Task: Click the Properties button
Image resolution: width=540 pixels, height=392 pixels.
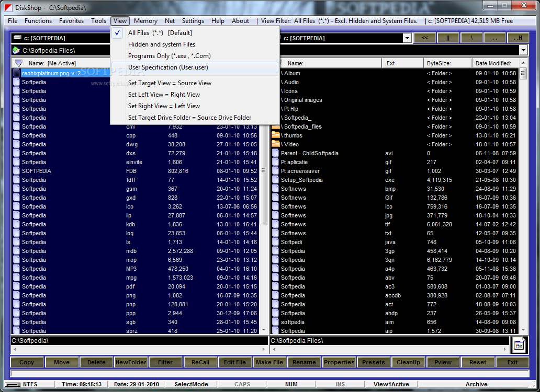Action: click(x=339, y=362)
